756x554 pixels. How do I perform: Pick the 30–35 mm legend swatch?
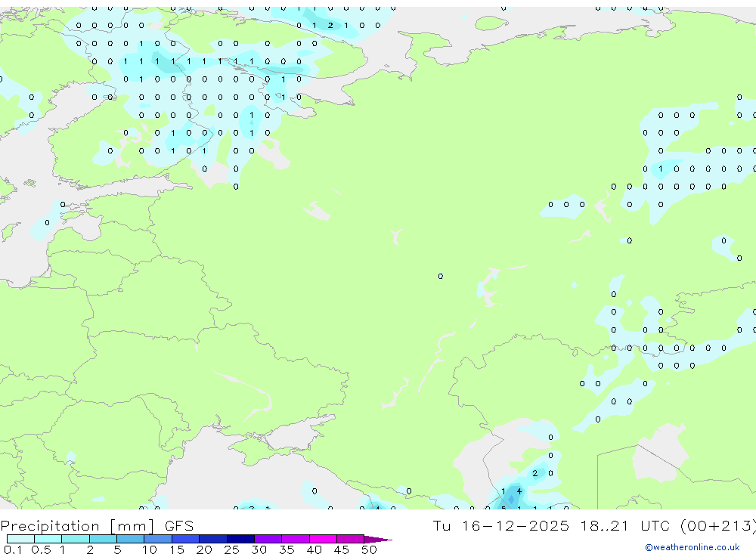pos(268,539)
